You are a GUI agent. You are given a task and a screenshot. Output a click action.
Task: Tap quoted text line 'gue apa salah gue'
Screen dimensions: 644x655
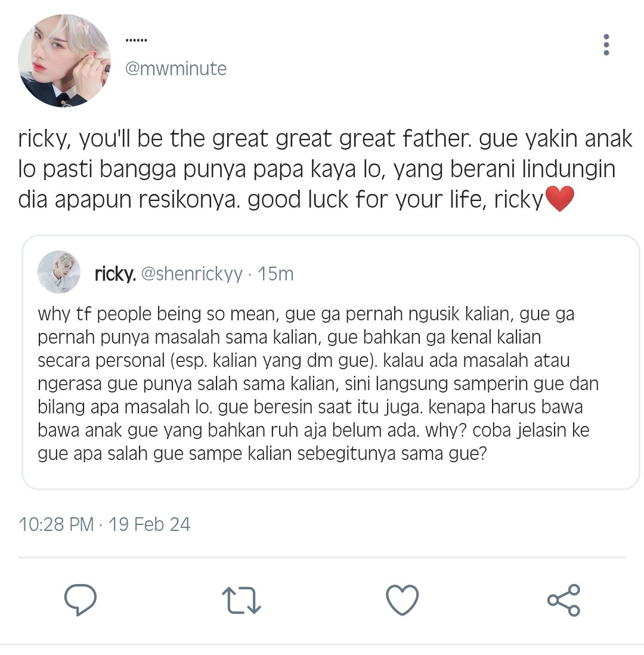point(262,453)
